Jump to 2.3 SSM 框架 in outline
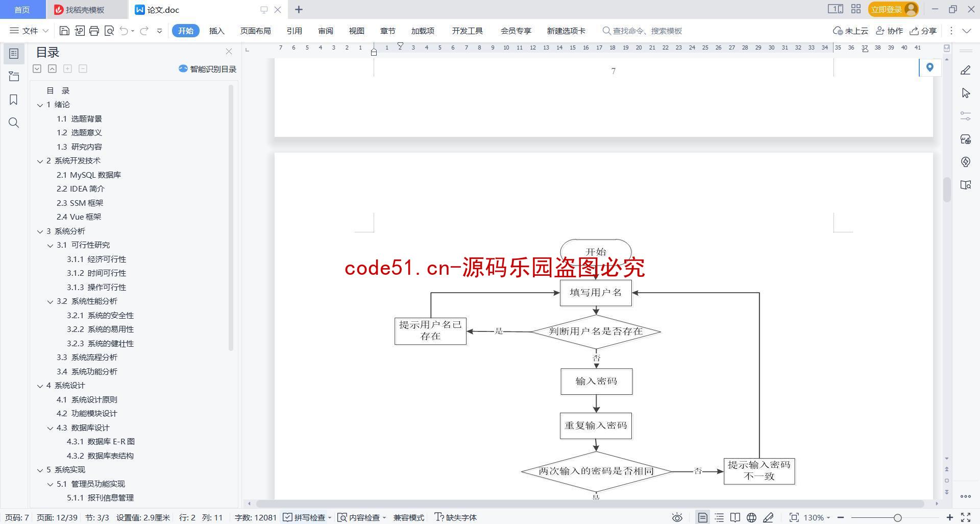This screenshot has width=980, height=524. pos(80,203)
